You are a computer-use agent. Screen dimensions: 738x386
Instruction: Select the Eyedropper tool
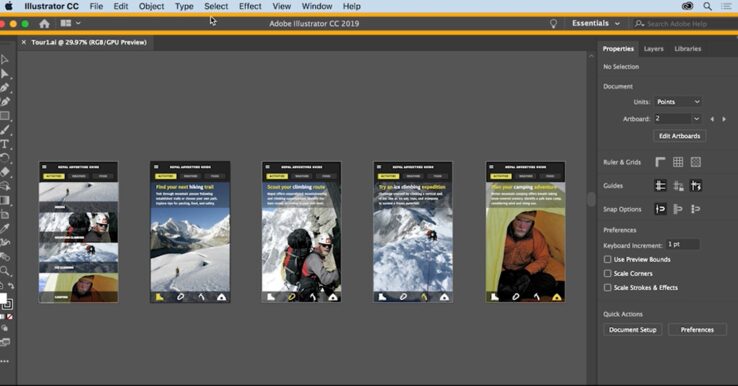coord(5,229)
